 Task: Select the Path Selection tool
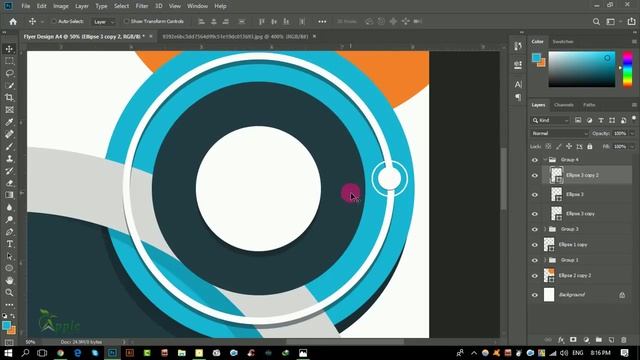(9, 256)
